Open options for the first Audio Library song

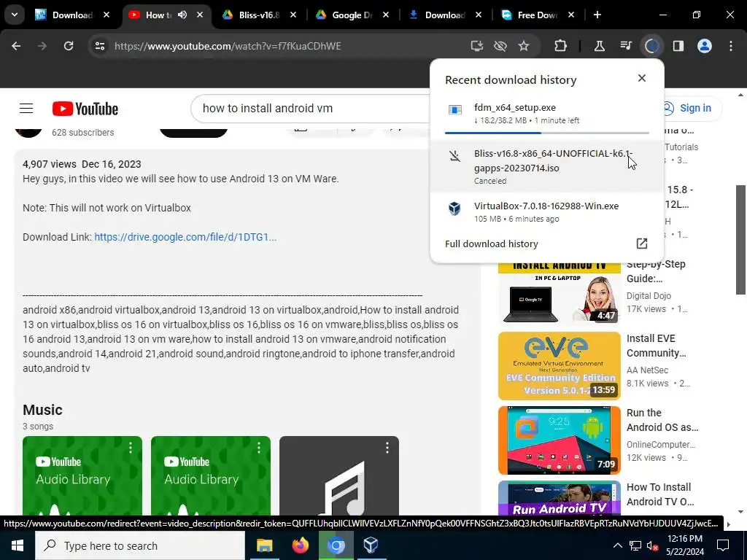pyautogui.click(x=131, y=448)
